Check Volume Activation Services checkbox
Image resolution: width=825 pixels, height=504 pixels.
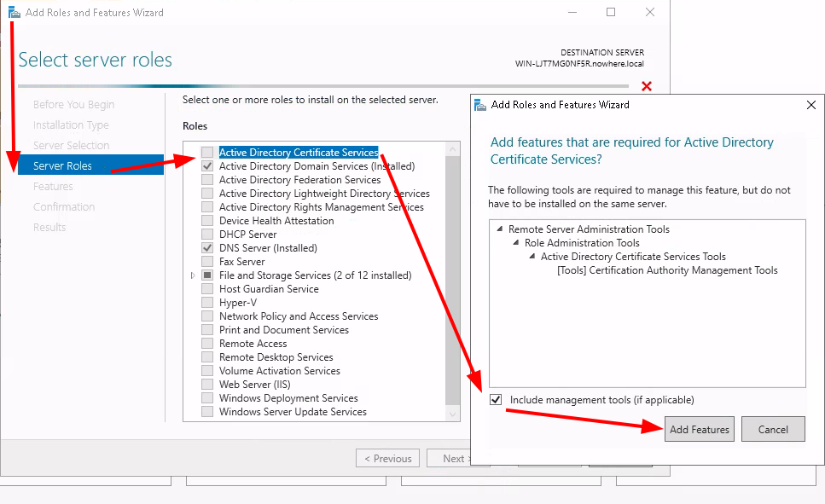point(207,372)
